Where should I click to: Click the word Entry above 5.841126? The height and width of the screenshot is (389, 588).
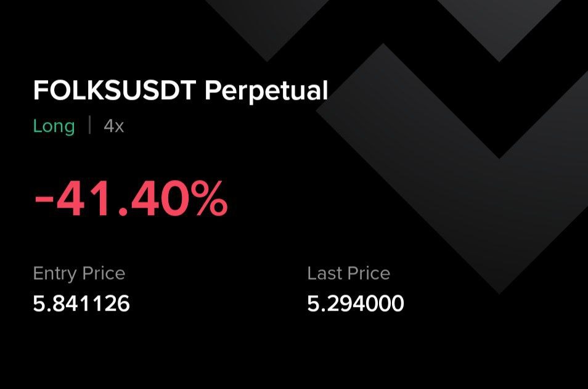click(x=54, y=273)
